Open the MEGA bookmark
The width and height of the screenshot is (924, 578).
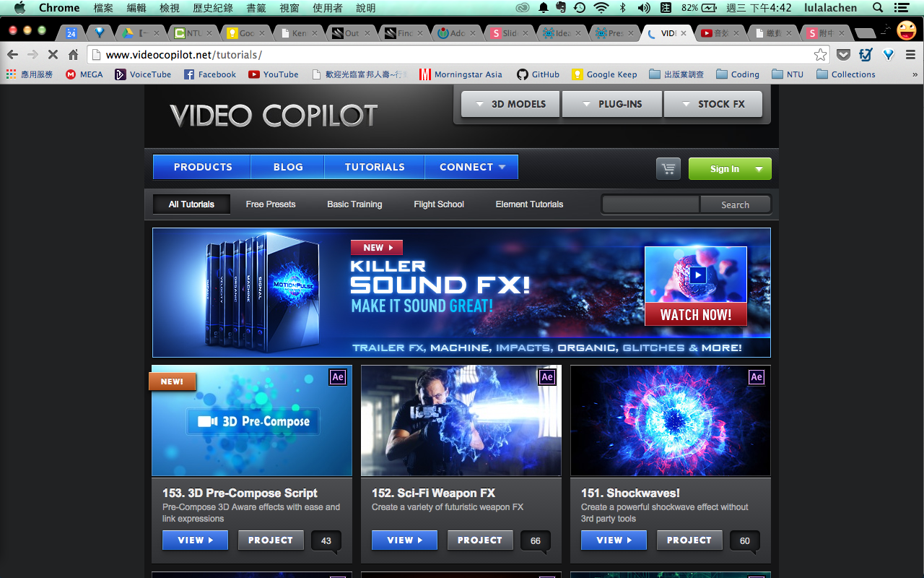84,74
